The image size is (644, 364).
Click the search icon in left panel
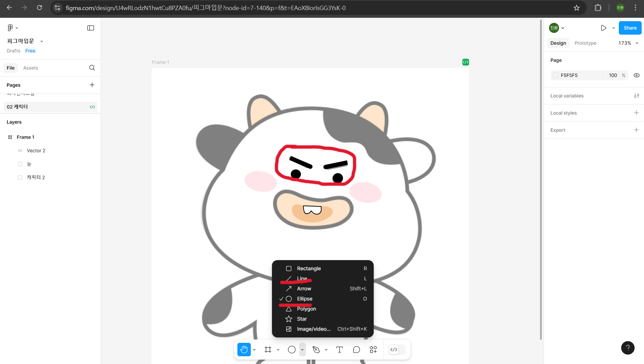92,68
